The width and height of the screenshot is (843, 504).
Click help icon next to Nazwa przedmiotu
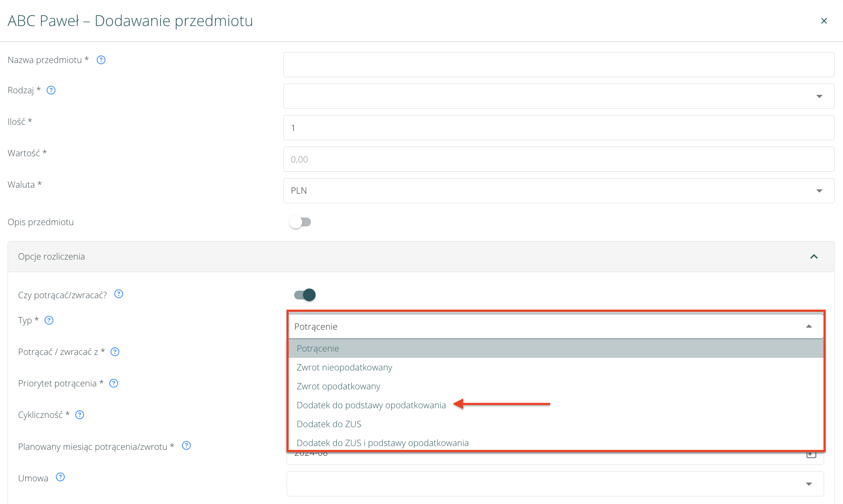101,60
